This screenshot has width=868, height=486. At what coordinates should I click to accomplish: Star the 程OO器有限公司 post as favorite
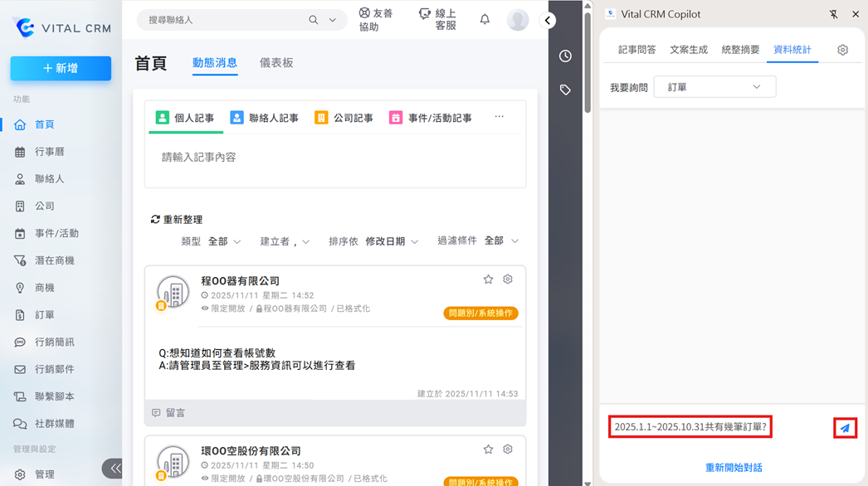click(488, 279)
